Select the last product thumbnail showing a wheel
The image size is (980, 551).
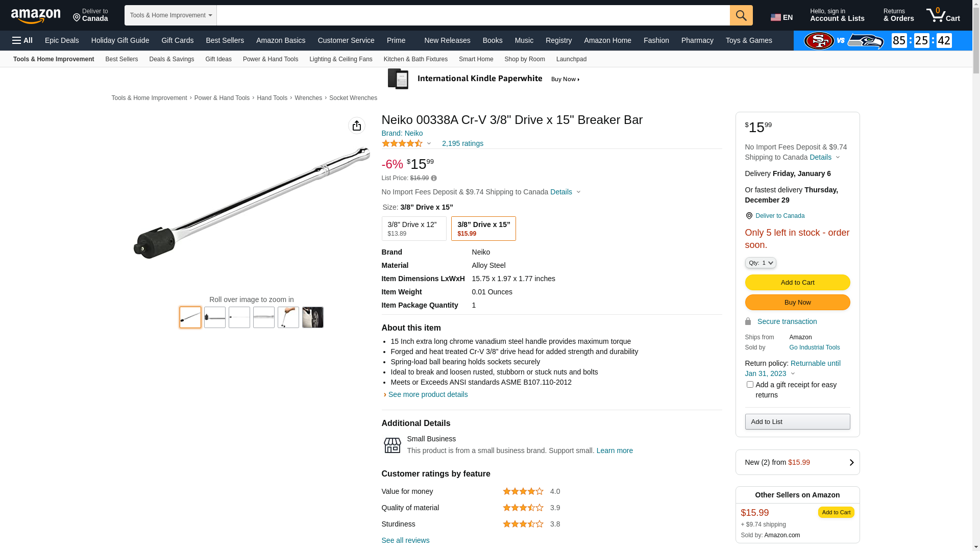(313, 317)
